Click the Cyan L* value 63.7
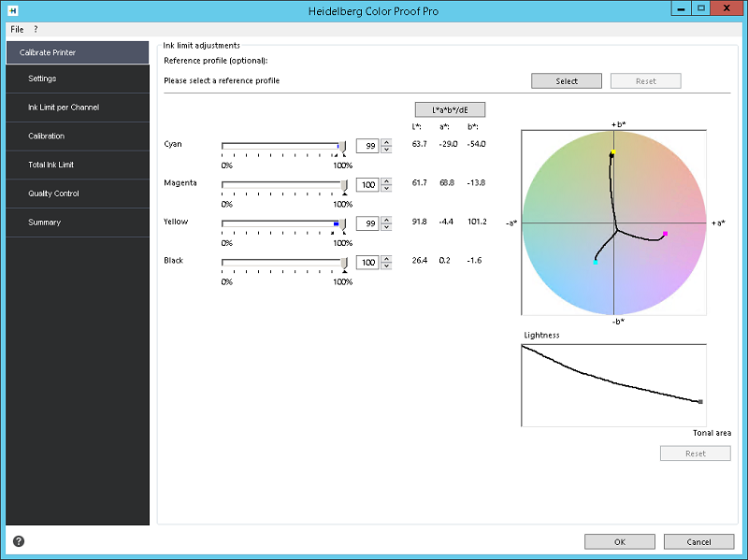Image resolution: width=748 pixels, height=560 pixels. pyautogui.click(x=419, y=144)
